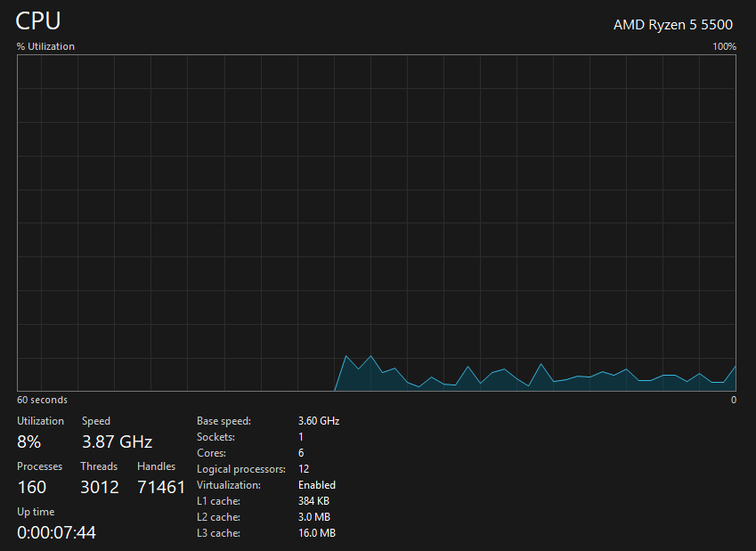The image size is (756, 551).
Task: Click the 3.87 GHz speed value
Action: 118,442
